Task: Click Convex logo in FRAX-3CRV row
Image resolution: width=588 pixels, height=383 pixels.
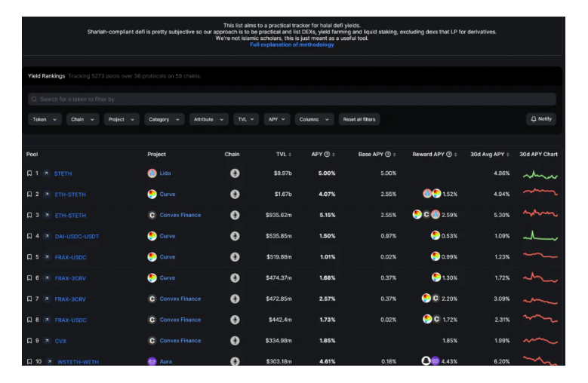Action: point(152,299)
